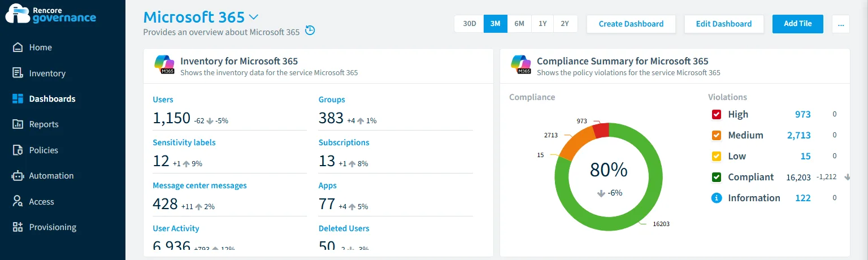868x260 pixels.
Task: Click the up arrow next to Groups change
Action: coord(360,120)
